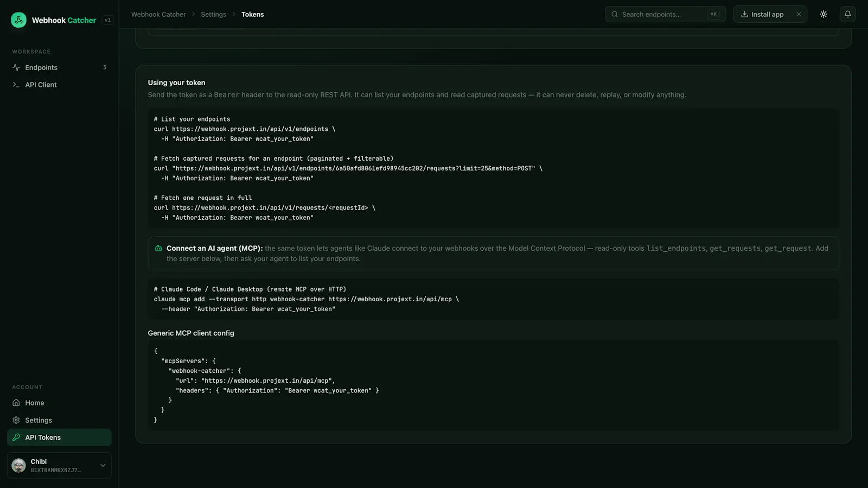Click the MCP robot icon in callout

[x=158, y=249]
